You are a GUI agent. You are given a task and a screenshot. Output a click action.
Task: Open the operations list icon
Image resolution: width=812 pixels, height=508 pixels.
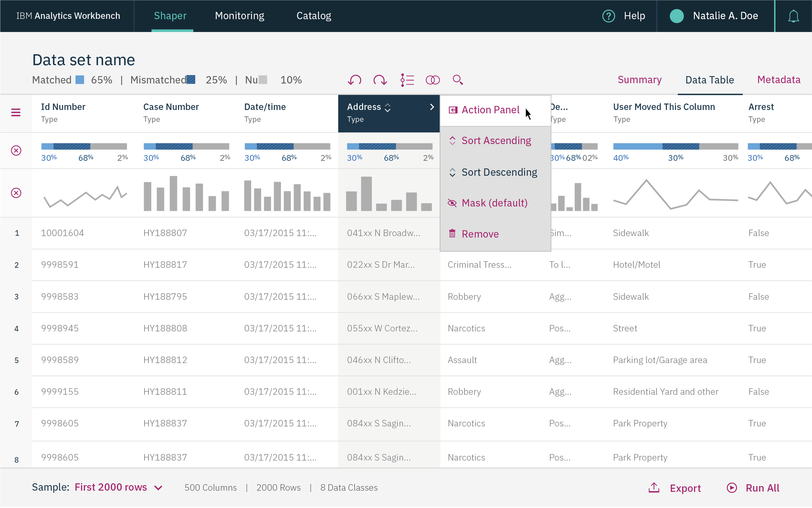tap(407, 80)
